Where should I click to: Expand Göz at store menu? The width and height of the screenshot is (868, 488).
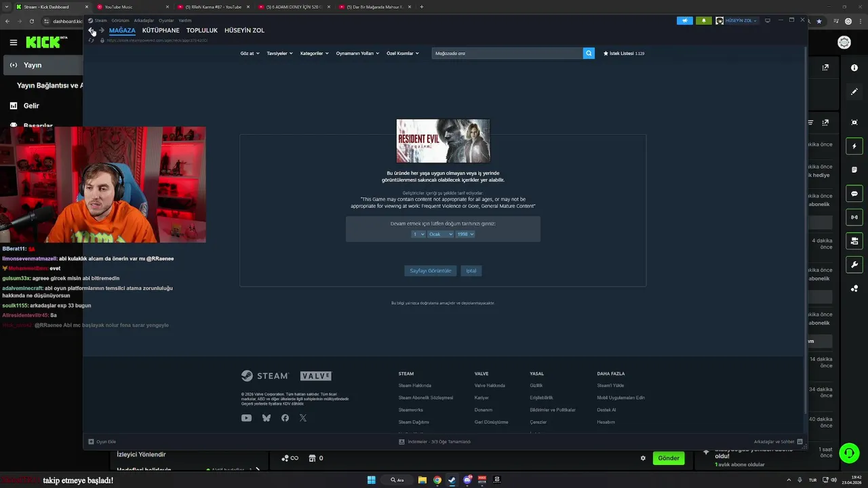pyautogui.click(x=250, y=53)
